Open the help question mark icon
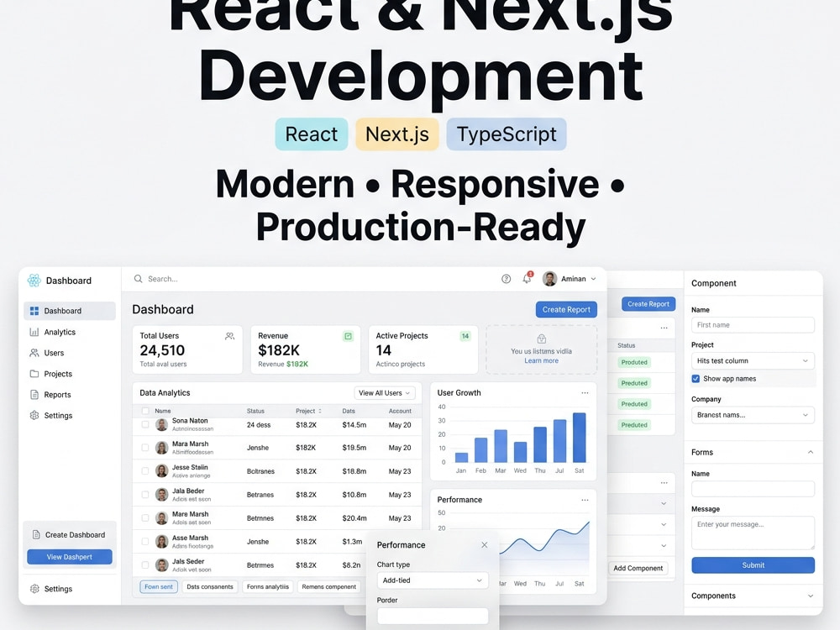 coord(506,279)
